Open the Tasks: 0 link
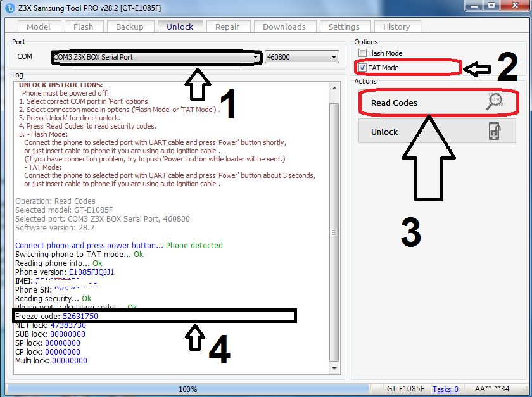Screen dimensions: 532x397 point(445,389)
